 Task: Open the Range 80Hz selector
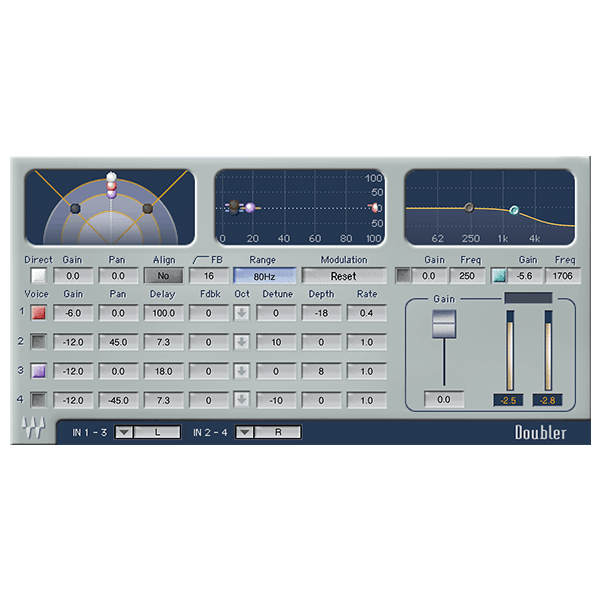pyautogui.click(x=264, y=276)
